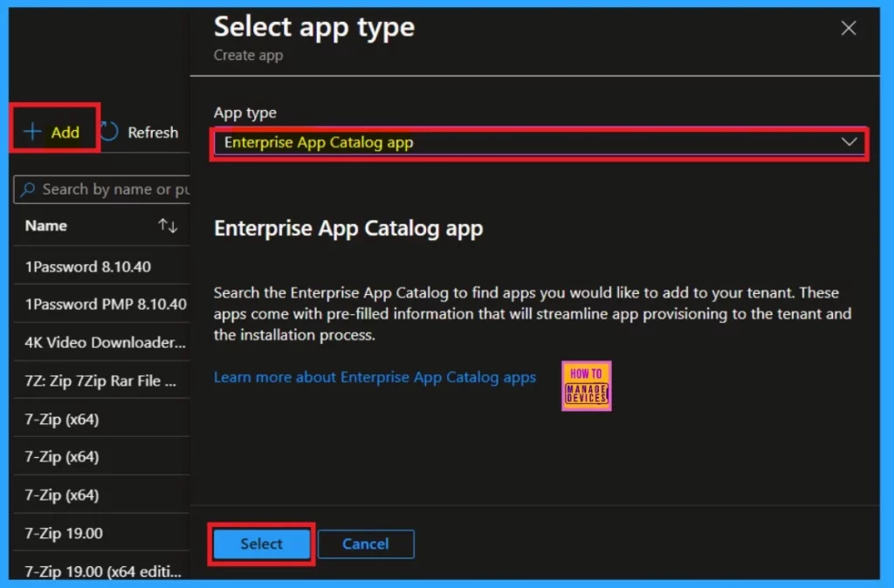This screenshot has width=894, height=588.
Task: Open Learn more about Enterprise App Catalog apps
Action: 375,377
